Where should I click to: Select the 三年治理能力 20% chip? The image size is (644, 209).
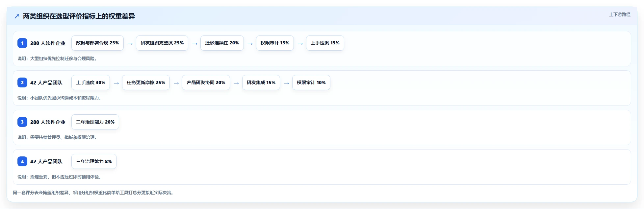[x=95, y=122]
